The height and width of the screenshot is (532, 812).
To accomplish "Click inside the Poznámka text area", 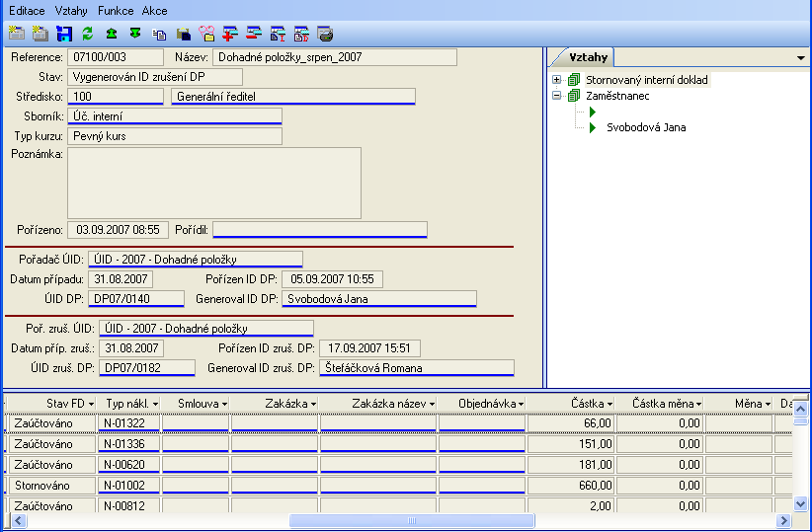I will click(214, 183).
